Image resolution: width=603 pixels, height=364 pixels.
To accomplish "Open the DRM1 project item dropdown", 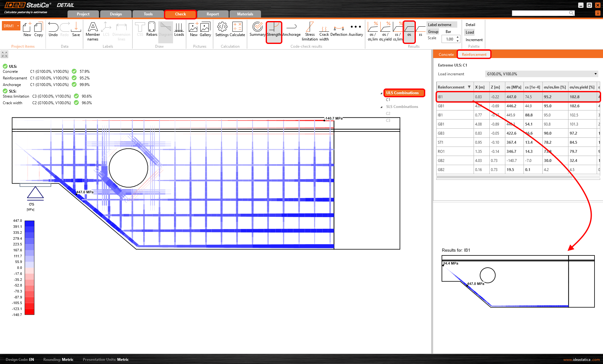I will [18, 26].
